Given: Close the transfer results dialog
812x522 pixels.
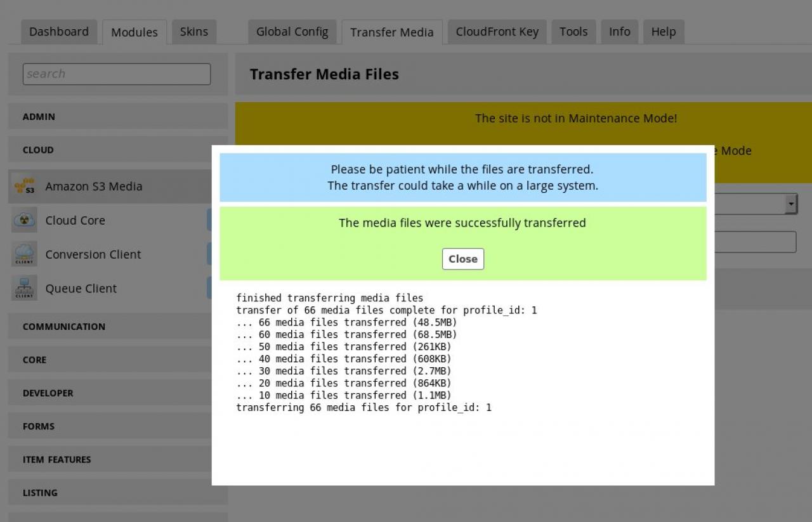Looking at the screenshot, I should click(x=462, y=259).
